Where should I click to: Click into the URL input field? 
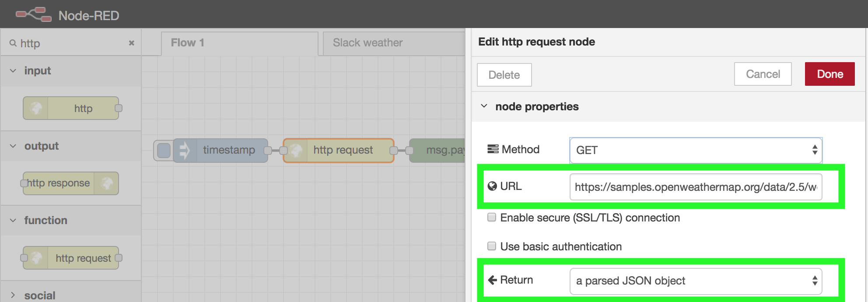point(695,187)
